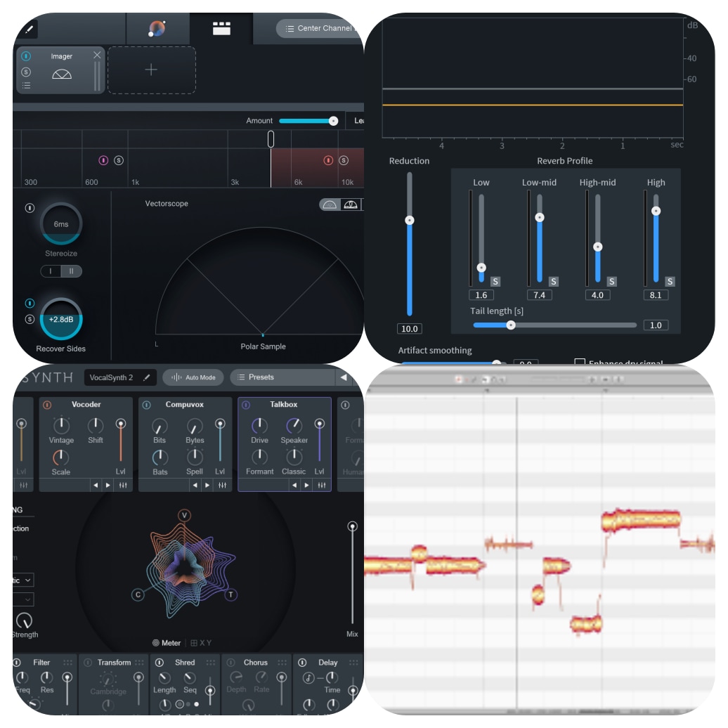
Task: Click the Tail length value field 1.0
Action: 656,325
